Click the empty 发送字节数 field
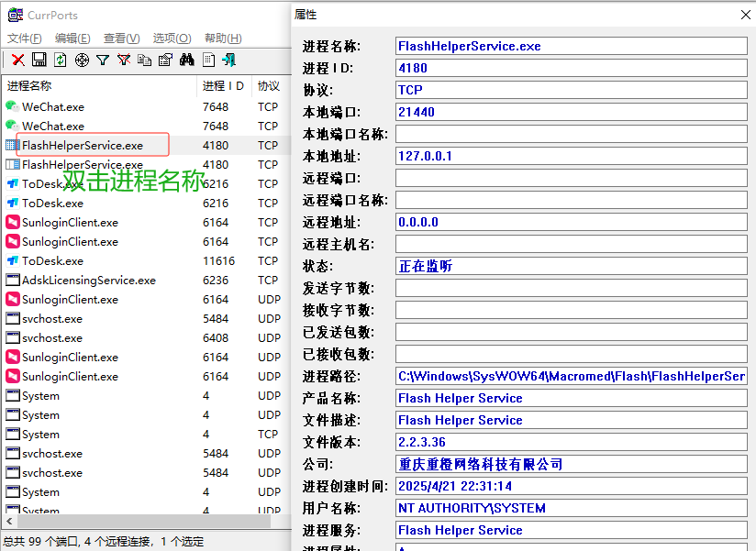Image resolution: width=756 pixels, height=551 pixels. [572, 288]
